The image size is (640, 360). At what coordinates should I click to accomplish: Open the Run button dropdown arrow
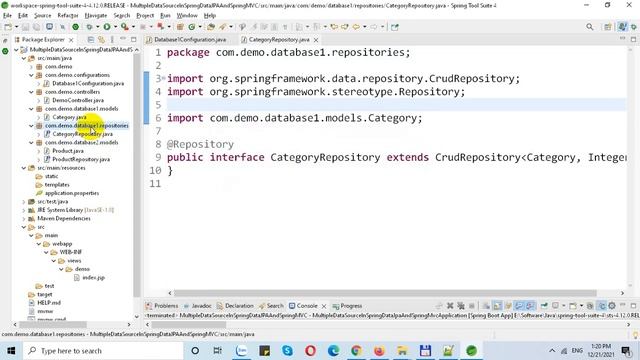point(116,27)
